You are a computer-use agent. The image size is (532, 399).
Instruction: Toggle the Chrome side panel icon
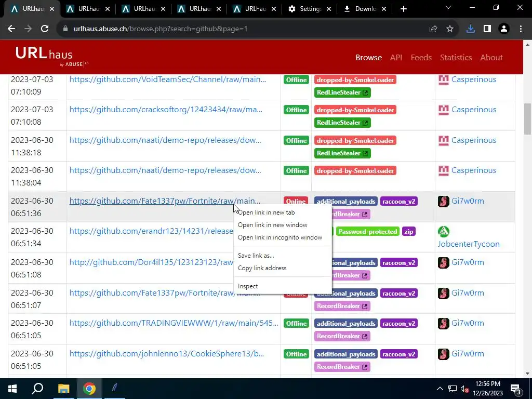[487, 29]
